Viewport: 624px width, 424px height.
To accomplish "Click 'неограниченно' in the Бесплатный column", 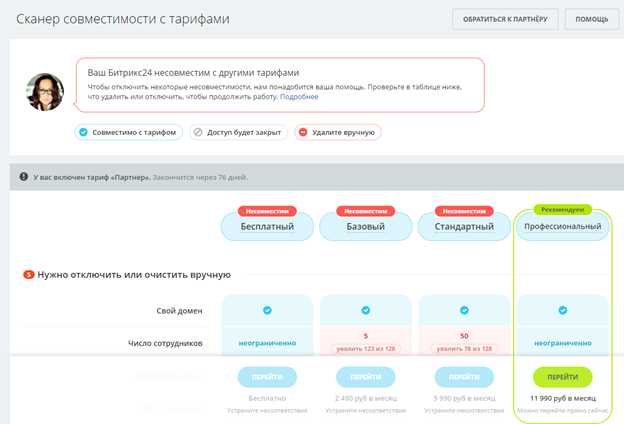I will [267, 343].
